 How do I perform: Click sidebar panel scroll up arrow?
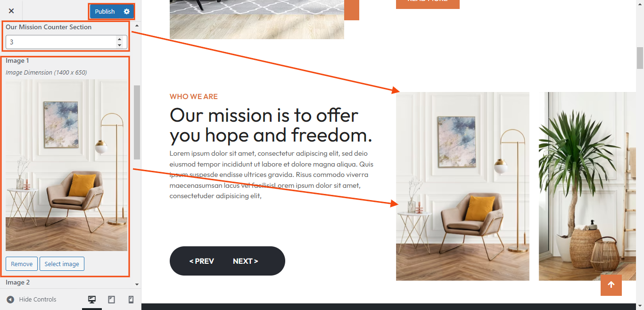click(x=137, y=25)
